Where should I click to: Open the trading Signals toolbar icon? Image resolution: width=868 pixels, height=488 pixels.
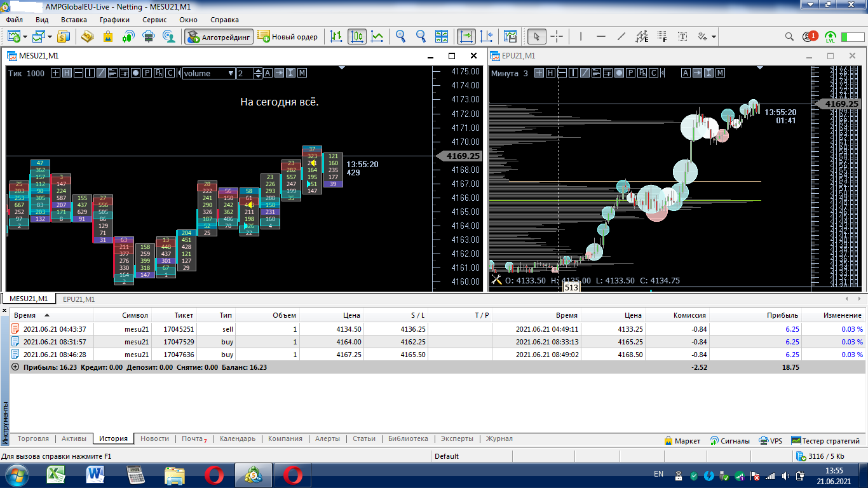coord(128,37)
